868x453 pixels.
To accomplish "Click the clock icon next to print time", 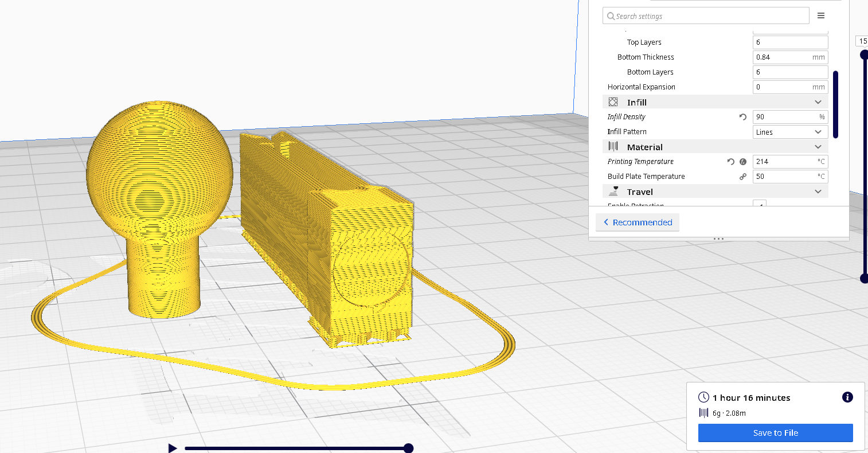I will pyautogui.click(x=703, y=397).
